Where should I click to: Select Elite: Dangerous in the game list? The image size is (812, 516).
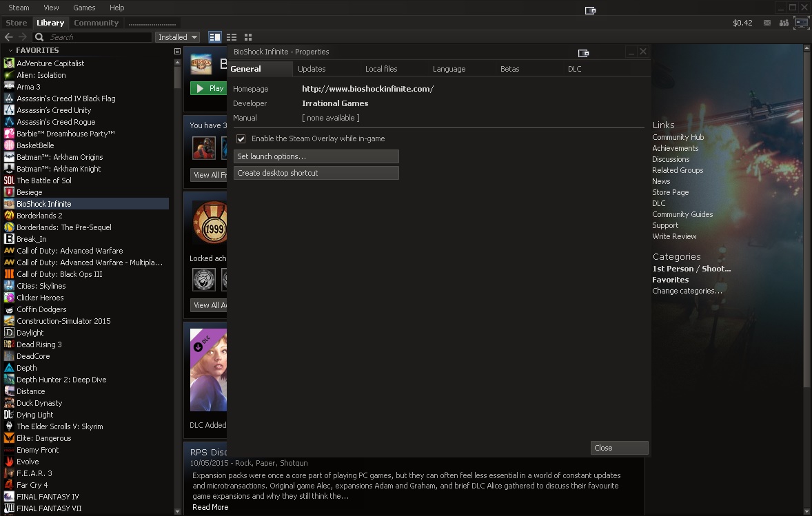click(x=44, y=438)
